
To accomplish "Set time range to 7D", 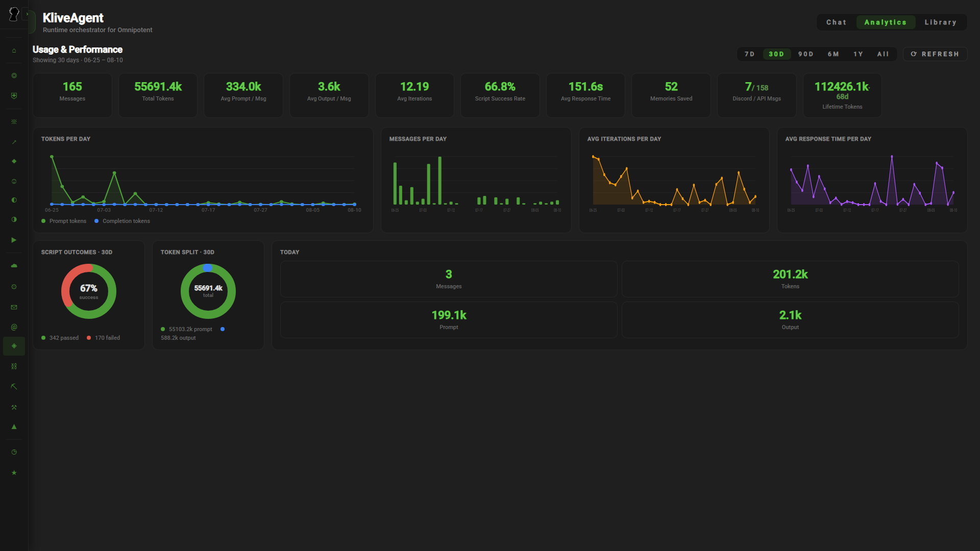I will click(x=749, y=54).
